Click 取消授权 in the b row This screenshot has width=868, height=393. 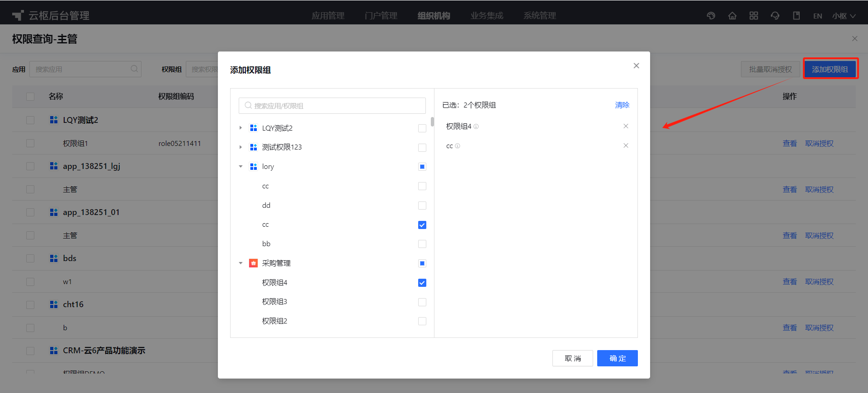[819, 327]
